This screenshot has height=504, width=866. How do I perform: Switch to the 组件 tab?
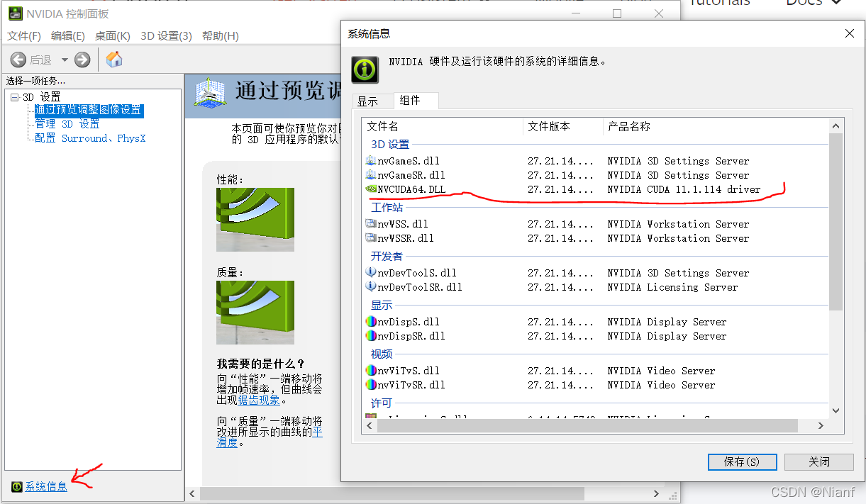point(416,101)
